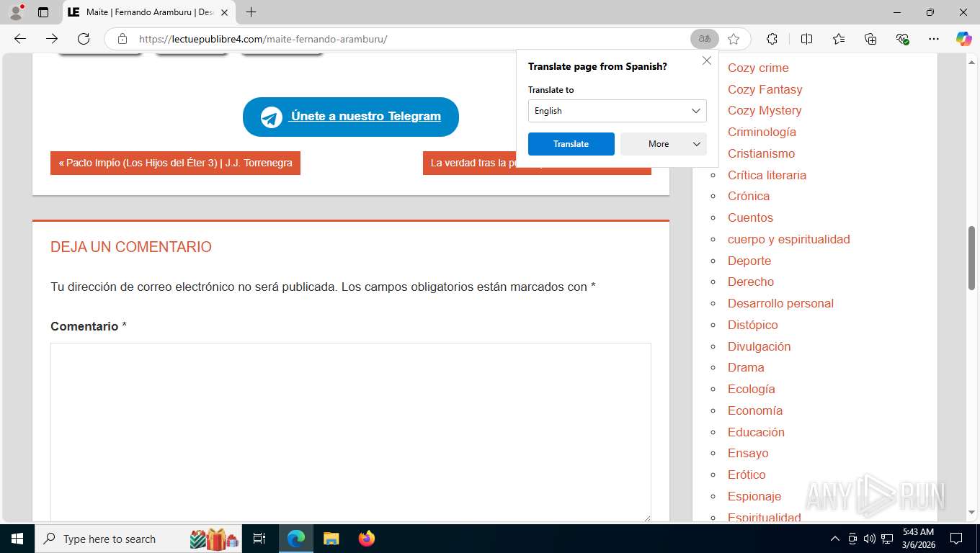Viewport: 980px width, 553px height.
Task: Open the Favorites list icon
Action: (x=839, y=39)
